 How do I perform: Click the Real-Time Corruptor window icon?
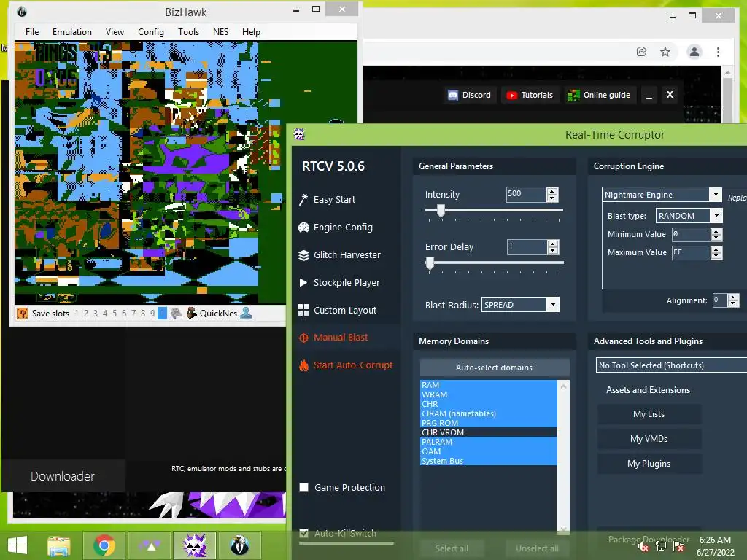[299, 134]
